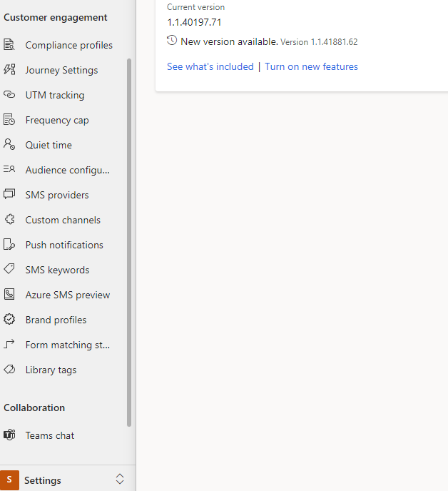The height and width of the screenshot is (491, 448).
Task: Click Turn on new features link
Action: tap(311, 66)
